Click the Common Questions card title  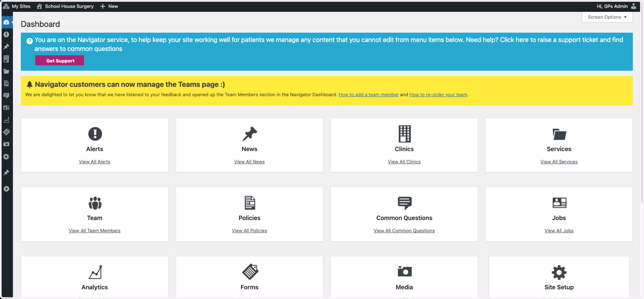pyautogui.click(x=404, y=218)
